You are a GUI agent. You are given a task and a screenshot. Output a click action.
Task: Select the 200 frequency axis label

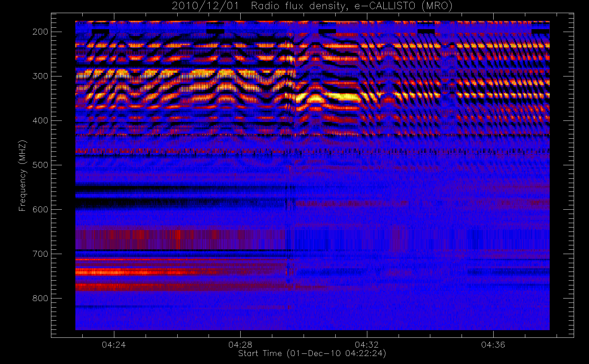tap(40, 32)
